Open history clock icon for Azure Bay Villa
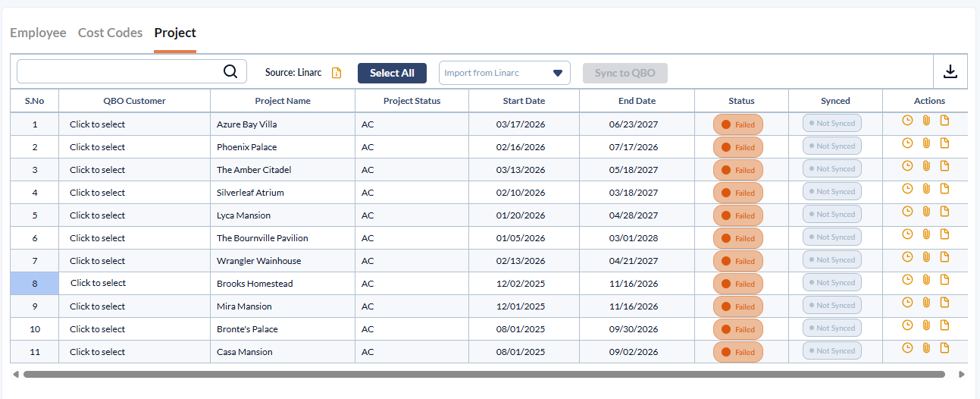Image resolution: width=980 pixels, height=399 pixels. pos(907,120)
